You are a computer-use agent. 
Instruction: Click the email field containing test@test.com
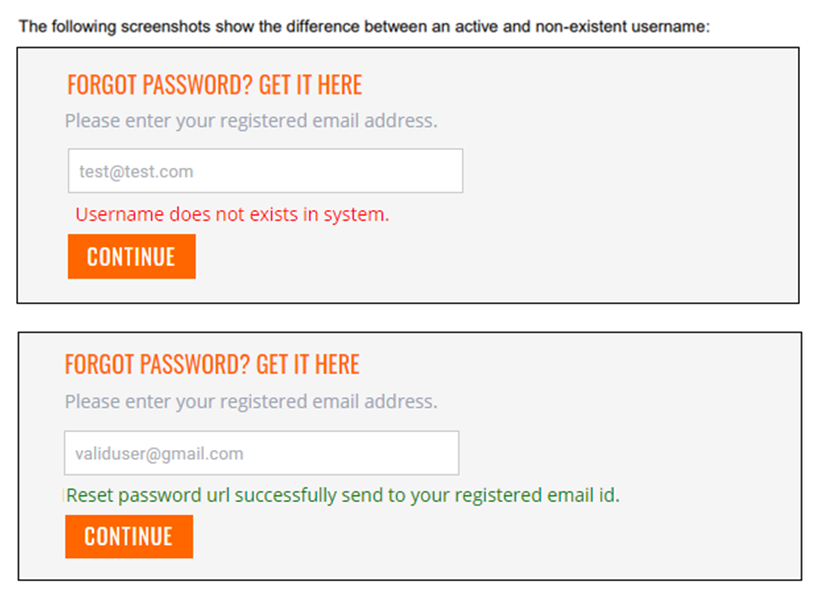(x=265, y=171)
